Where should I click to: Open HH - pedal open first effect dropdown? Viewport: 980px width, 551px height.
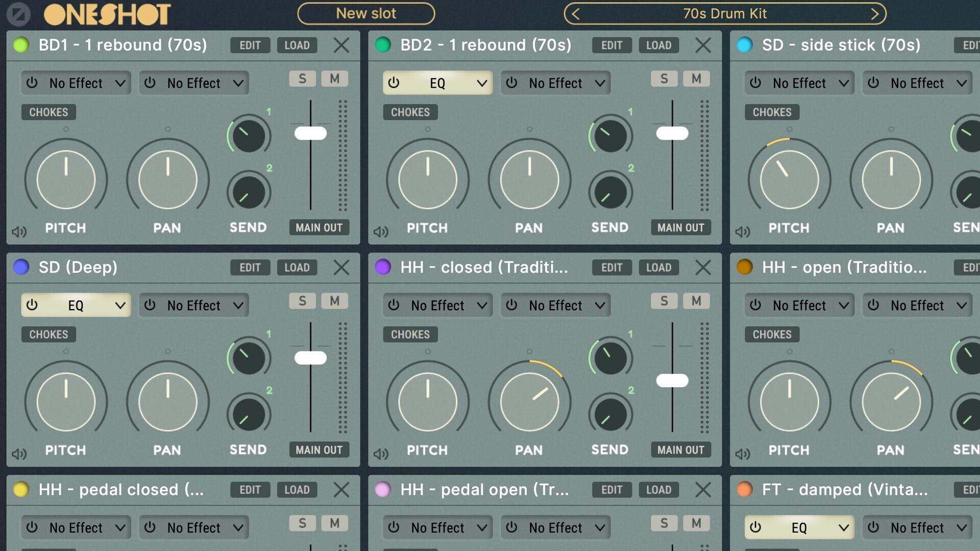(x=437, y=528)
